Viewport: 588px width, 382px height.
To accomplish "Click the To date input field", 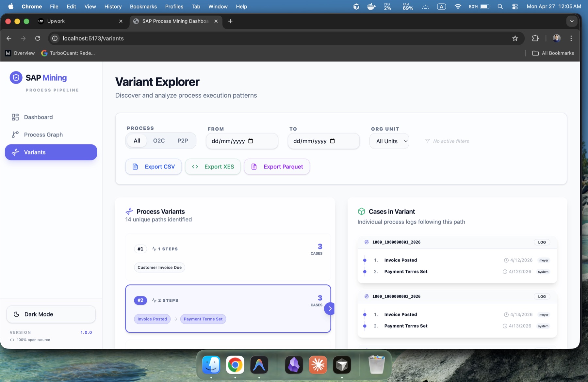I will [x=323, y=141].
